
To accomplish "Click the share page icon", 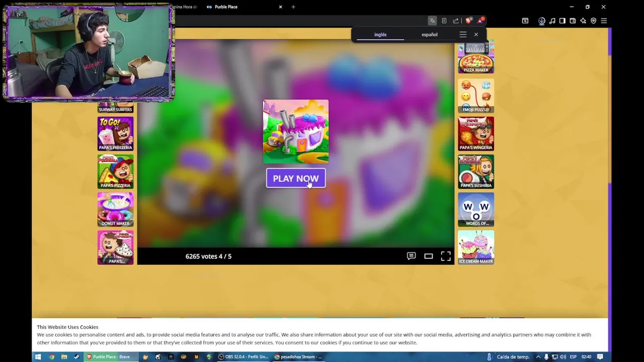I will tap(456, 21).
